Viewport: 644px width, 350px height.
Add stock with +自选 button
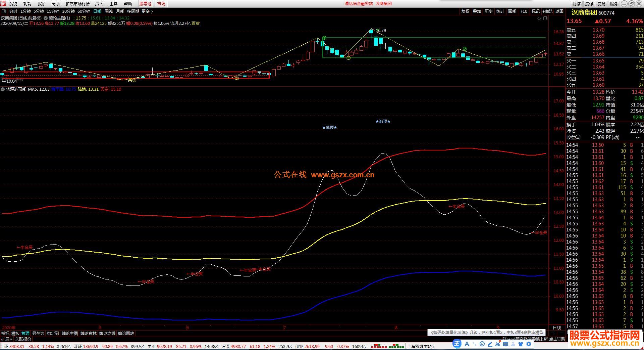tap(547, 11)
